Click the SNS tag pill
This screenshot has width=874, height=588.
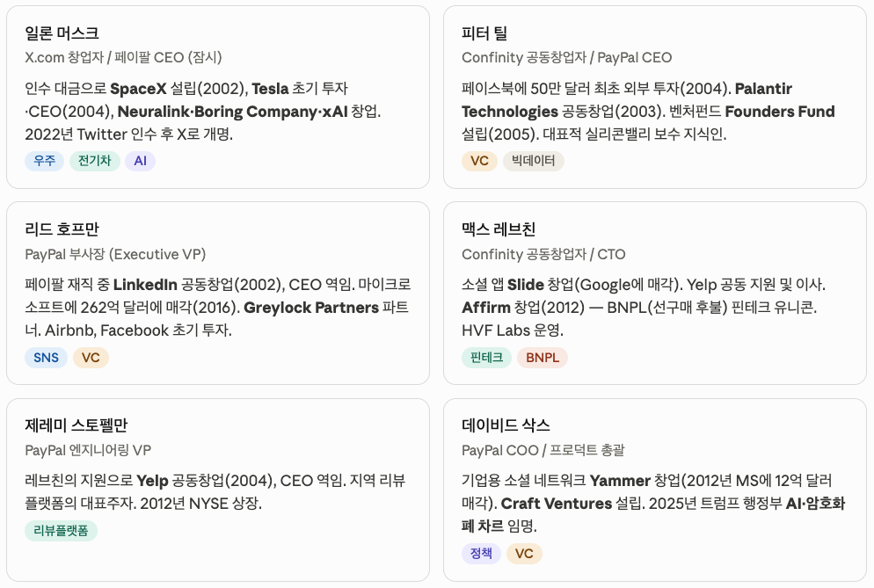46,357
